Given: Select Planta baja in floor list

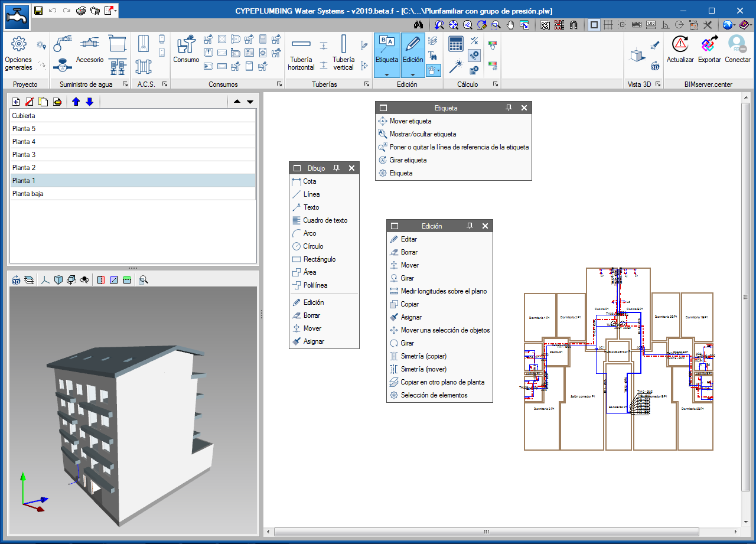Looking at the screenshot, I should (133, 194).
